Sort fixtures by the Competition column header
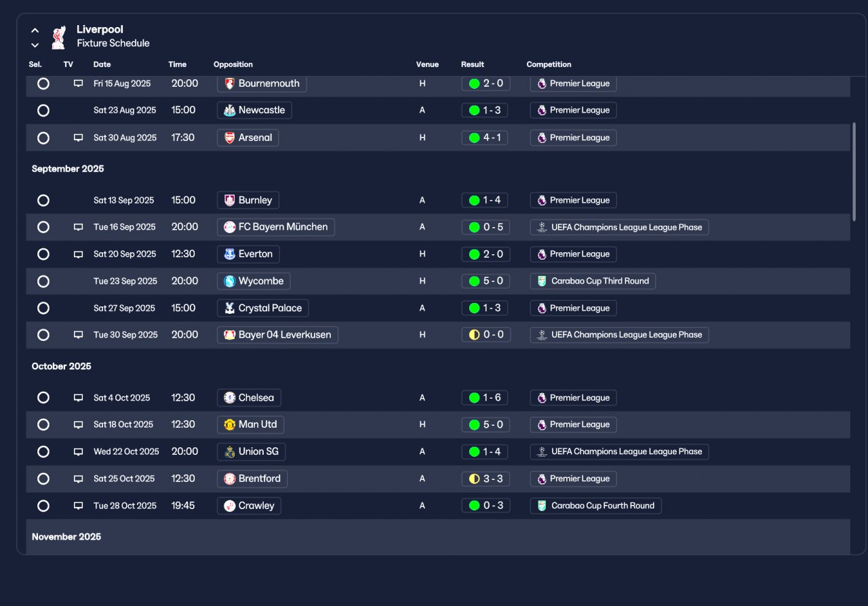The height and width of the screenshot is (606, 868). pyautogui.click(x=549, y=64)
